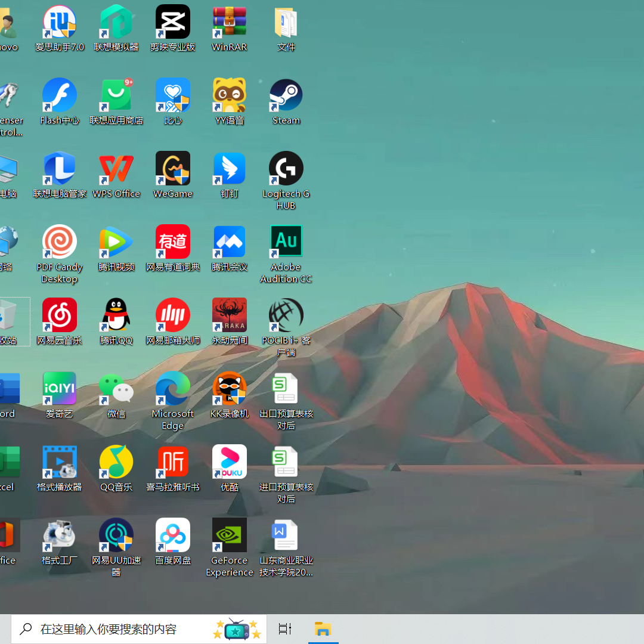644x644 pixels.
Task: Click the GeForce Experience icon
Action: point(230,537)
